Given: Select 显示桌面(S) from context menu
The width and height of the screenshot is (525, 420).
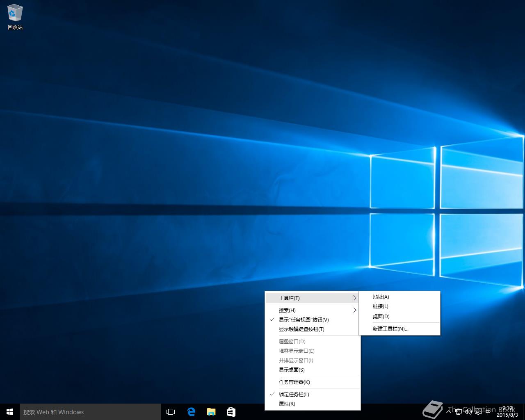Looking at the screenshot, I should tap(312, 370).
